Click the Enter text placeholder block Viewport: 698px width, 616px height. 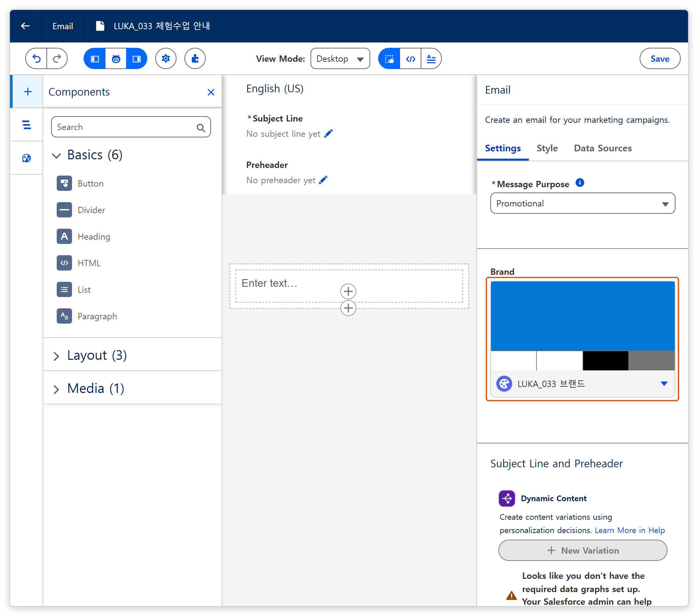[349, 286]
